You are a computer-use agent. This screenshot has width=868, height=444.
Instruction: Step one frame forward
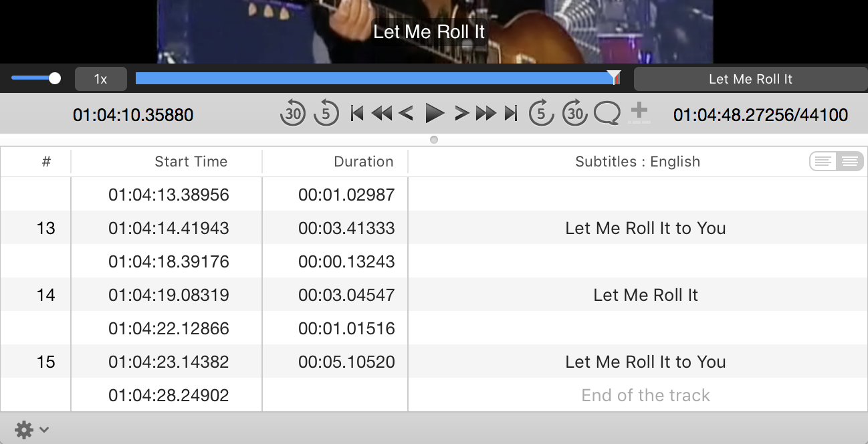[x=461, y=114]
